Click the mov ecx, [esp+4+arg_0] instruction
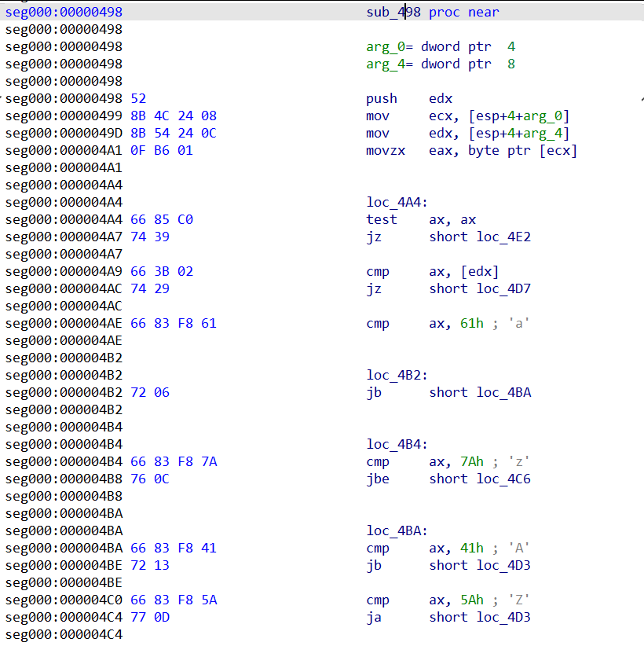The image size is (644, 646). (x=468, y=116)
